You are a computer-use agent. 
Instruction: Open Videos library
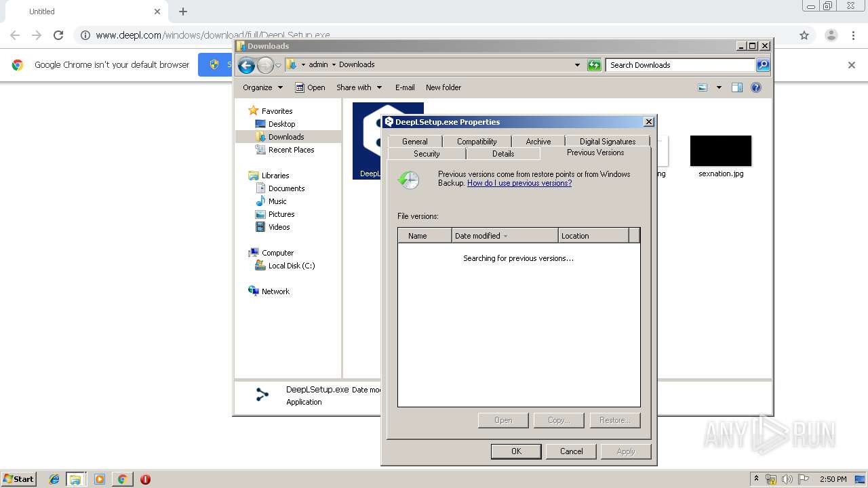coord(279,227)
